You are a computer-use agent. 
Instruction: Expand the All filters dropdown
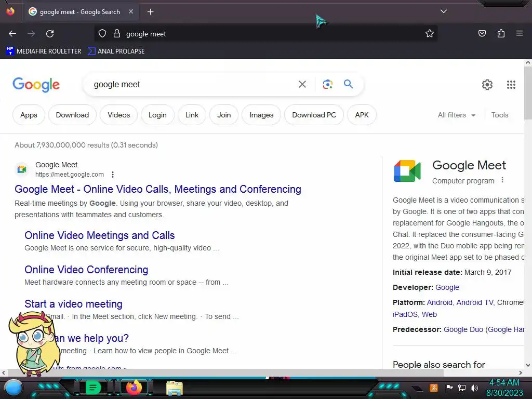pos(456,115)
